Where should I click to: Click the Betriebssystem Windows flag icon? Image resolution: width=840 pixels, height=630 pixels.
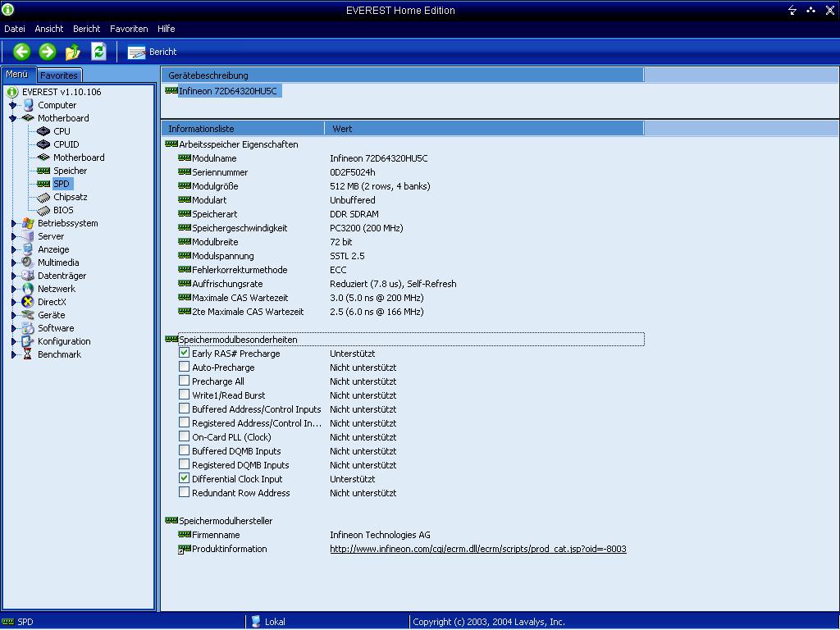coord(28,223)
